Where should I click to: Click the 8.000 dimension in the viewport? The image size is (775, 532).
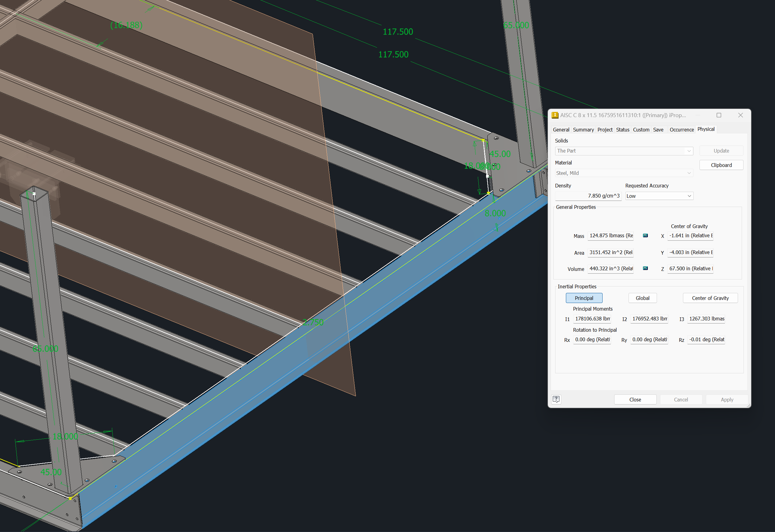click(495, 213)
